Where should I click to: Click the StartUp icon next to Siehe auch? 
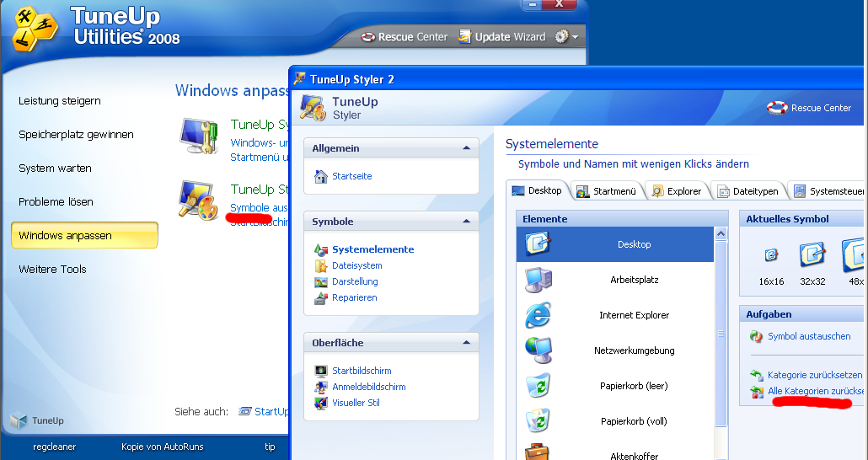click(244, 411)
